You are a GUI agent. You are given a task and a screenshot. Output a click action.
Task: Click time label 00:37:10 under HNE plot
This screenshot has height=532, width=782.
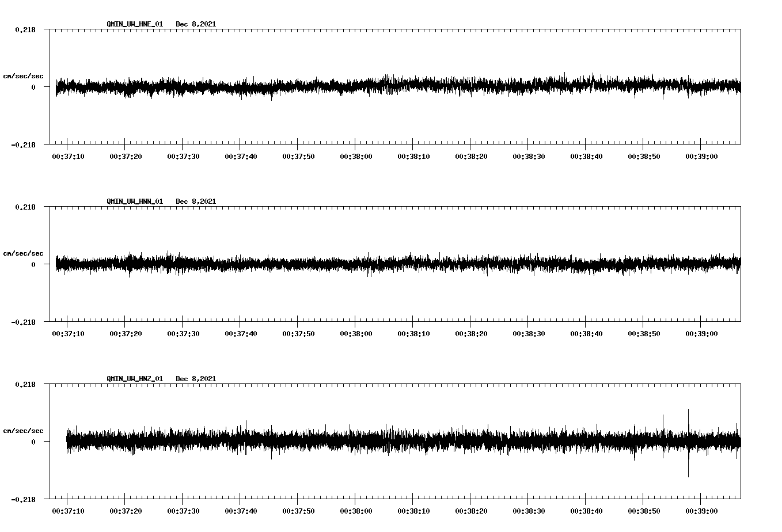pyautogui.click(x=68, y=157)
